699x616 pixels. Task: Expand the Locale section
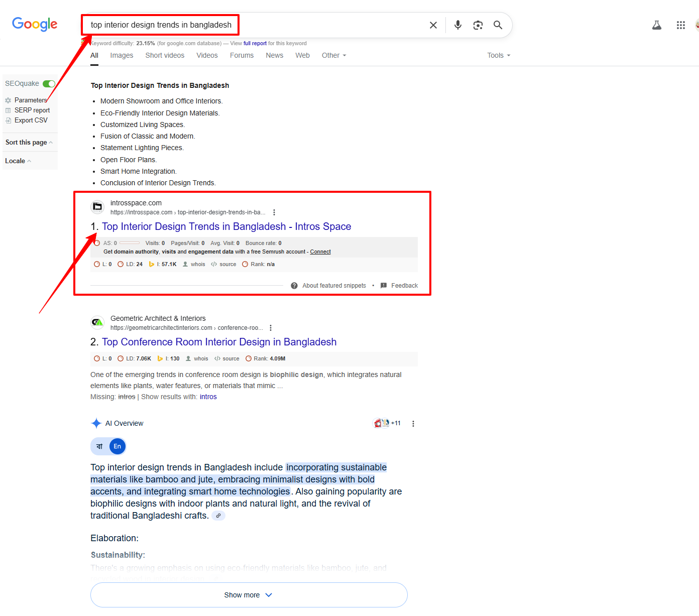[18, 161]
